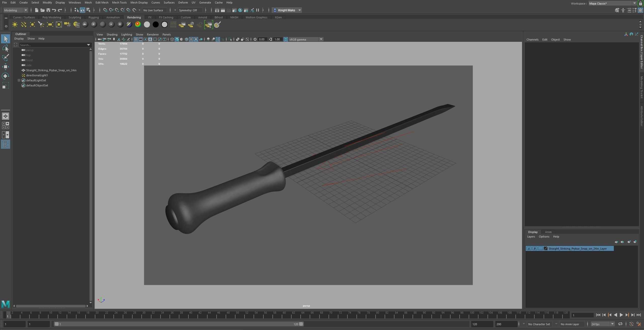Select the ramp shader shelf icon
The width and height of the screenshot is (644, 330).
(x=138, y=24)
